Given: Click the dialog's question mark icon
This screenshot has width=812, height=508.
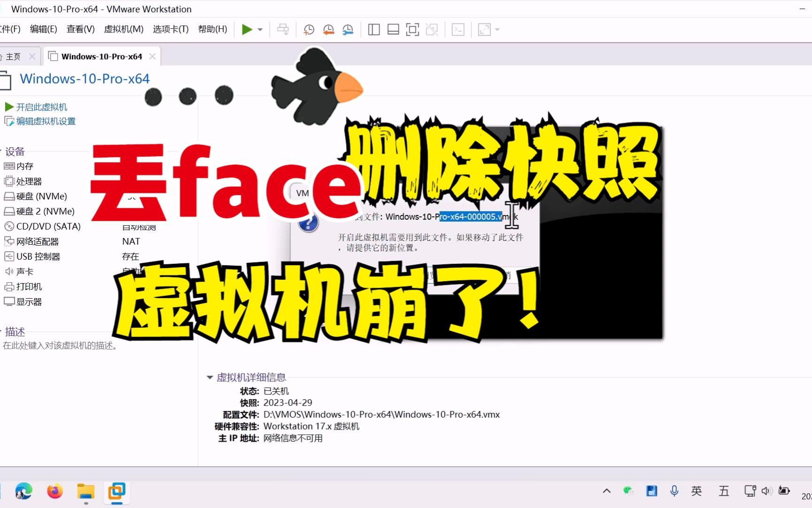Looking at the screenshot, I should click(308, 222).
